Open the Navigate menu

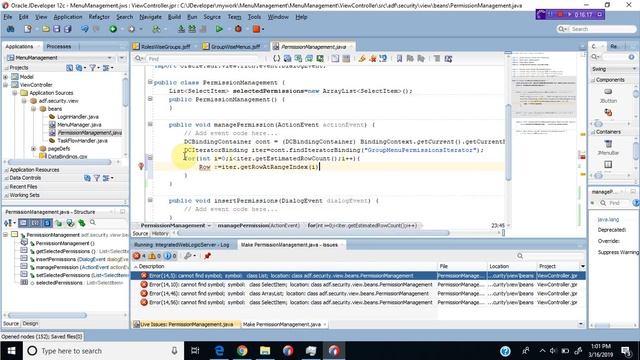tap(150, 17)
